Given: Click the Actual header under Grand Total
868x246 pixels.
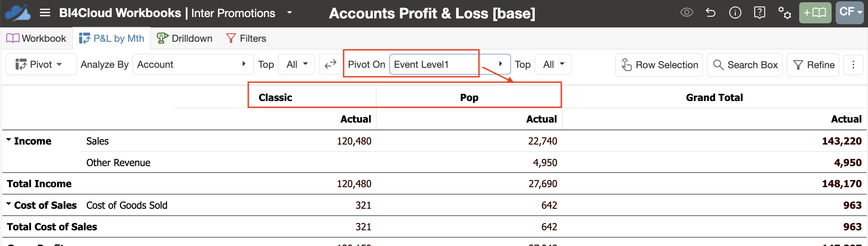Looking at the screenshot, I should pyautogui.click(x=846, y=119).
